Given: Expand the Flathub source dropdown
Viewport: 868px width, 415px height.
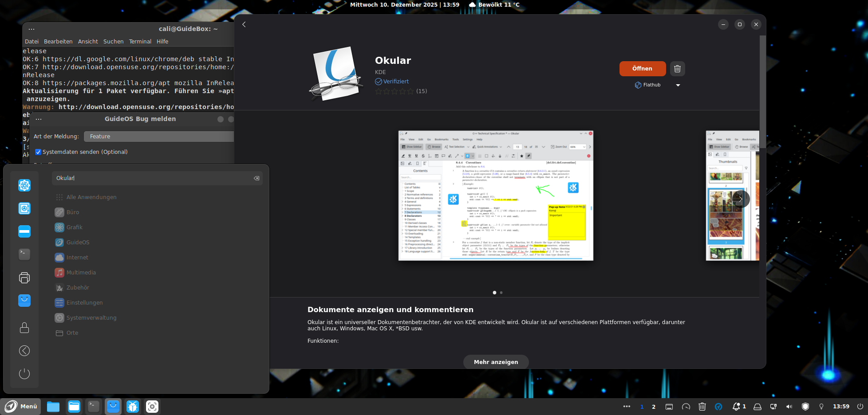Looking at the screenshot, I should tap(678, 85).
